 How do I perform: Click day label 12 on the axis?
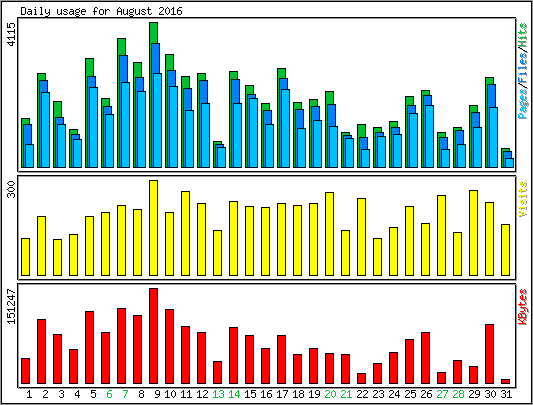click(x=202, y=394)
